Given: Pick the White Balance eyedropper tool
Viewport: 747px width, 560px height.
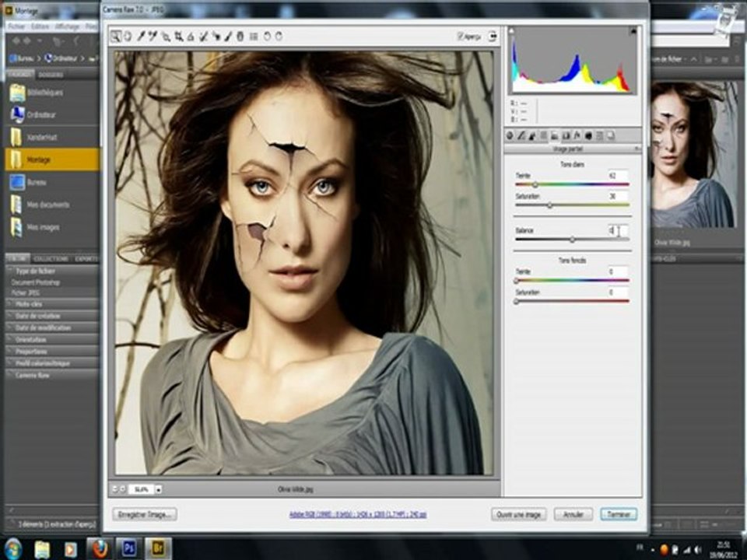Looking at the screenshot, I should click(x=141, y=37).
